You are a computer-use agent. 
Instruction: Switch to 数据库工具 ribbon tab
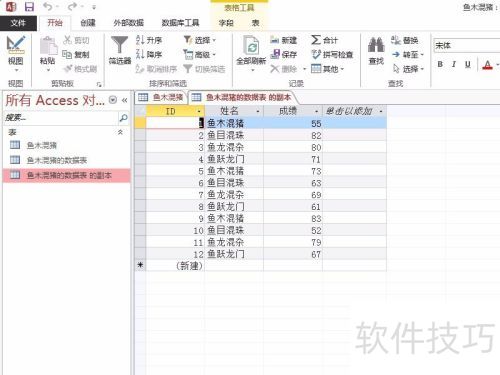point(180,23)
